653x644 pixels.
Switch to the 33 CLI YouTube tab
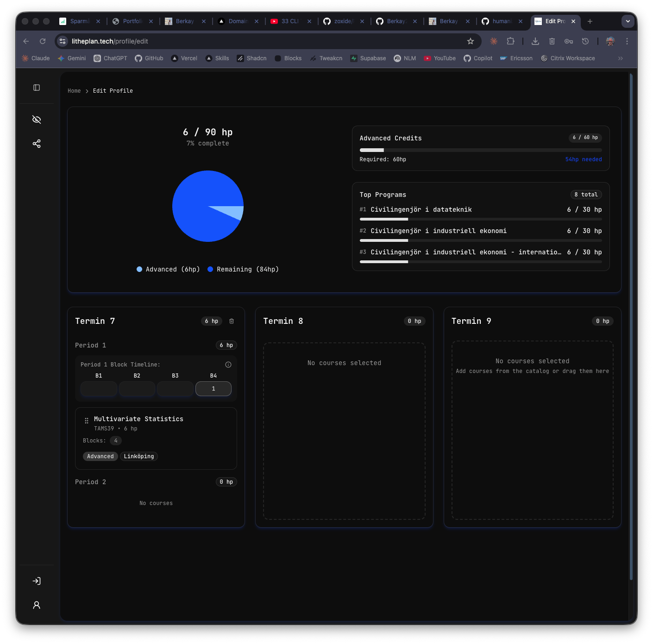[284, 21]
